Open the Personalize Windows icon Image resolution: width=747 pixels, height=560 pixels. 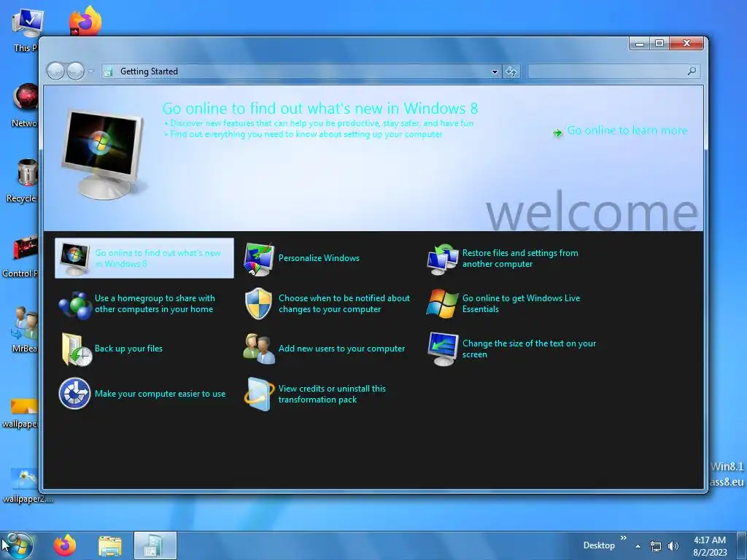tap(259, 259)
